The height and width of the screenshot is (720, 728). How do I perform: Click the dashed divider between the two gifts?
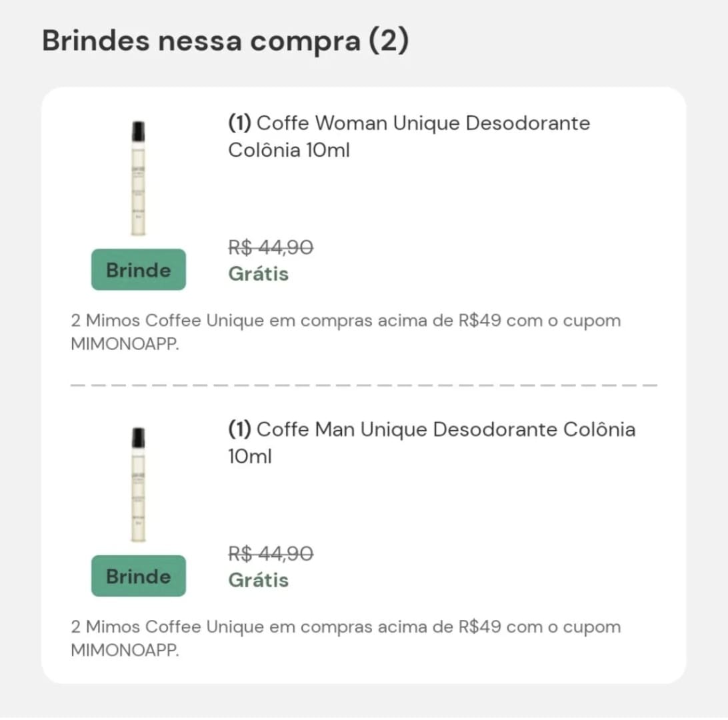point(364,385)
